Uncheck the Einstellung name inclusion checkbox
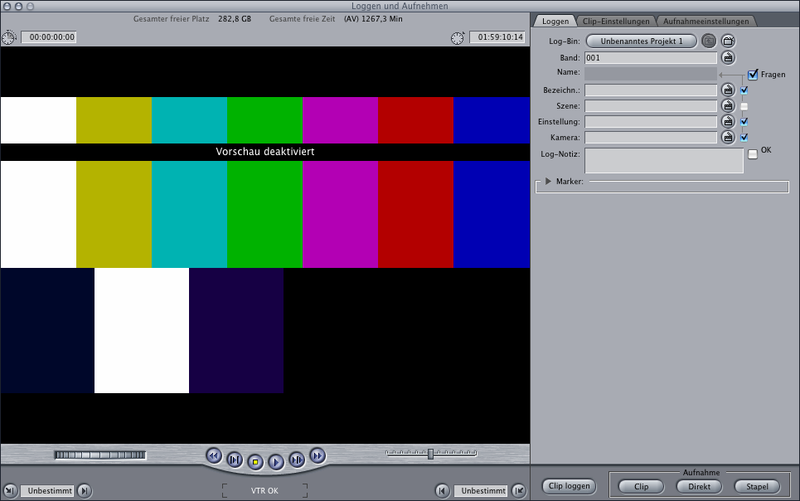Viewport: 800px width, 501px height. click(x=744, y=121)
